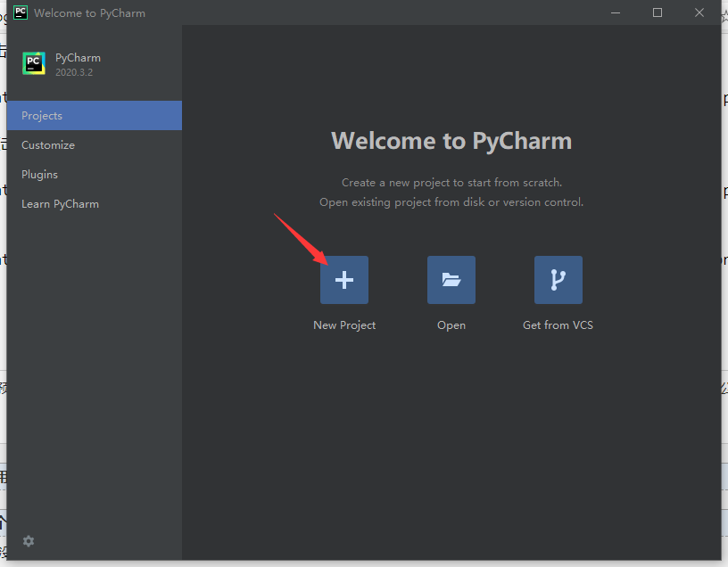The width and height of the screenshot is (728, 567).
Task: Click the PyCharm title bar icon
Action: (x=21, y=12)
